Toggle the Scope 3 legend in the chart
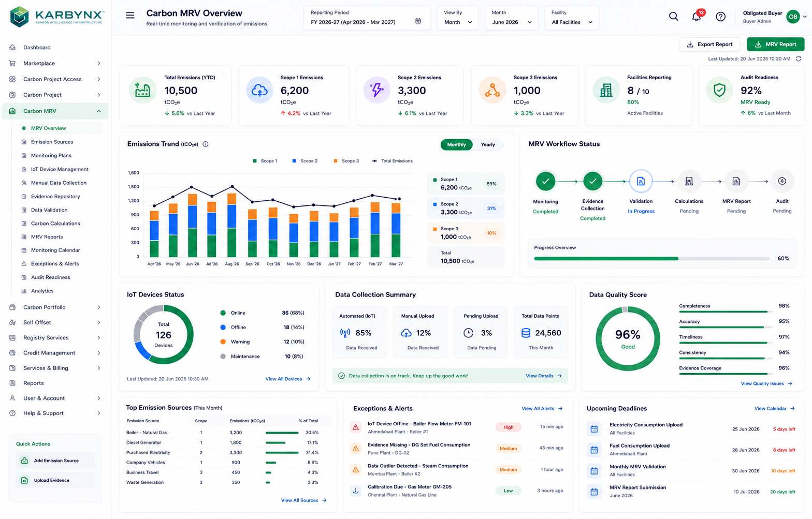The image size is (812, 519). (x=346, y=161)
